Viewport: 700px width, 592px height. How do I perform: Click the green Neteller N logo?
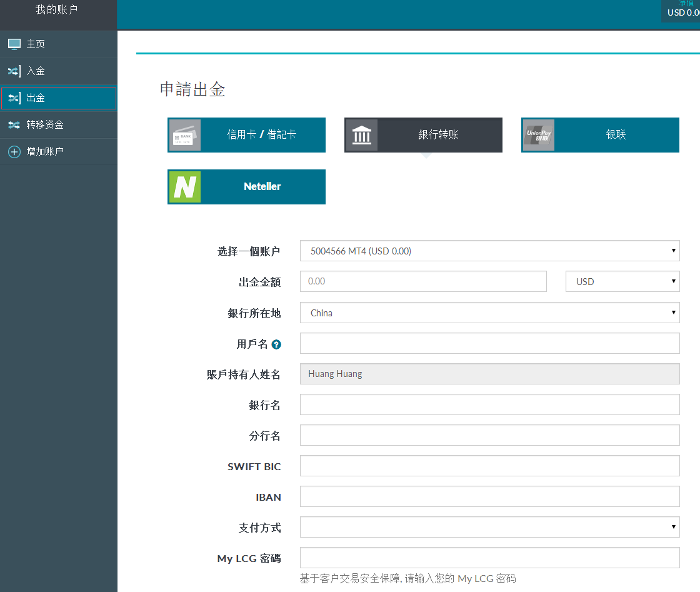(185, 187)
